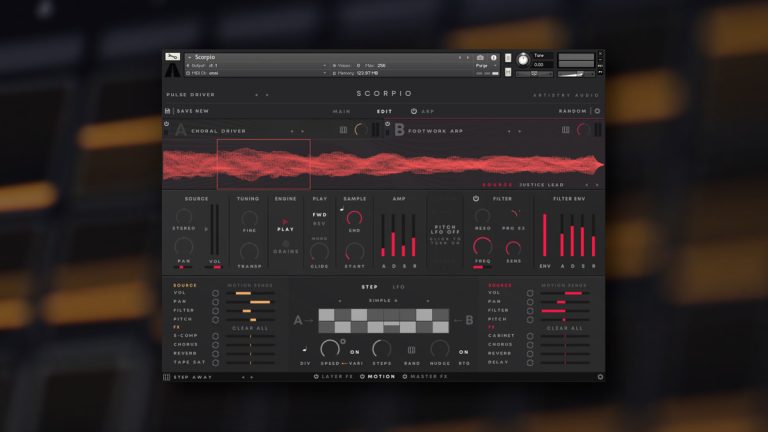
Task: Toggle layer B CABINET motion send circle
Action: point(530,336)
